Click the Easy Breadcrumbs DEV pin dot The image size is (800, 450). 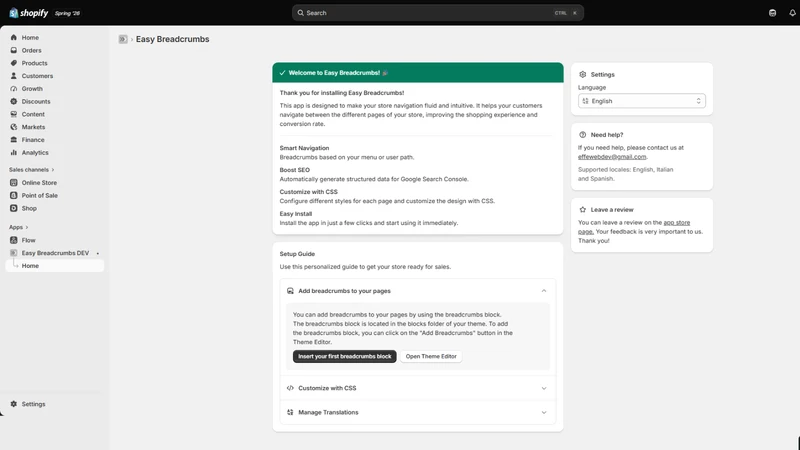(97, 253)
